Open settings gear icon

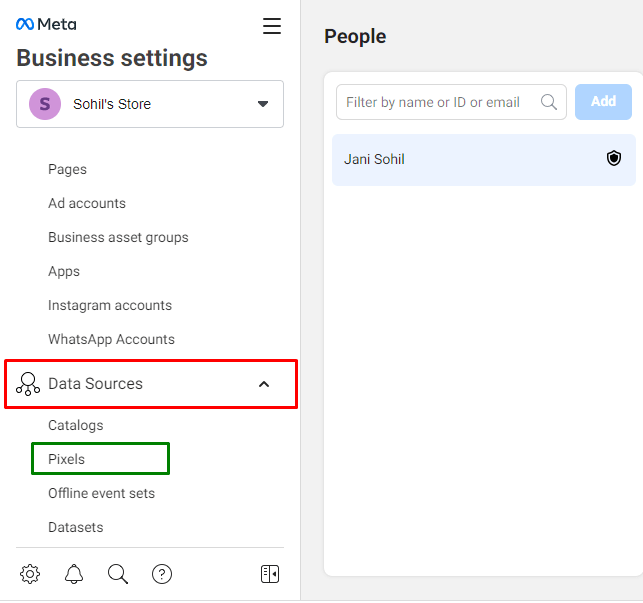(x=30, y=574)
